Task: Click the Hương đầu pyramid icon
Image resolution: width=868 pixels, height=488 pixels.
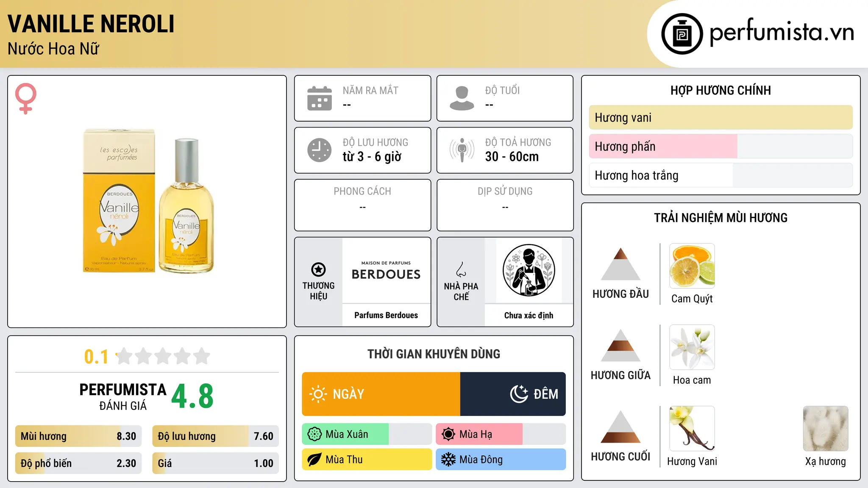Action: pos(620,264)
